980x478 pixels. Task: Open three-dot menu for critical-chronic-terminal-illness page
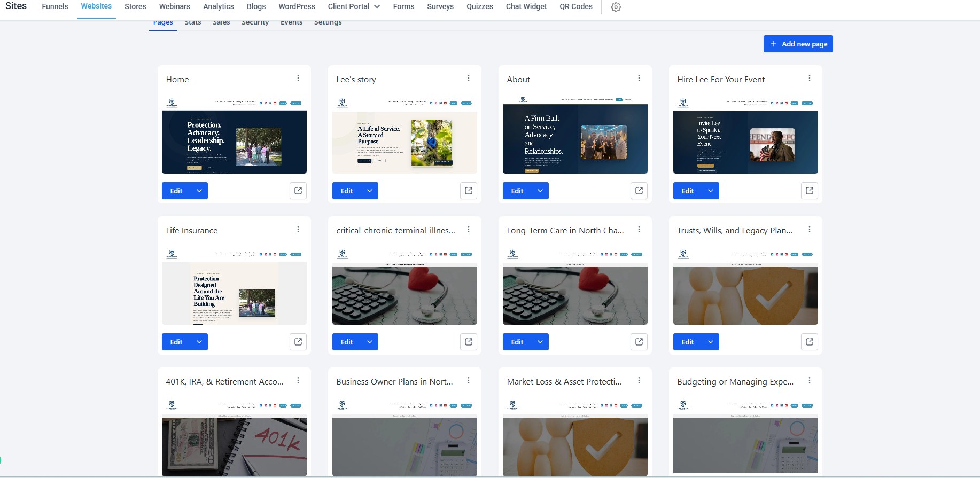point(469,229)
